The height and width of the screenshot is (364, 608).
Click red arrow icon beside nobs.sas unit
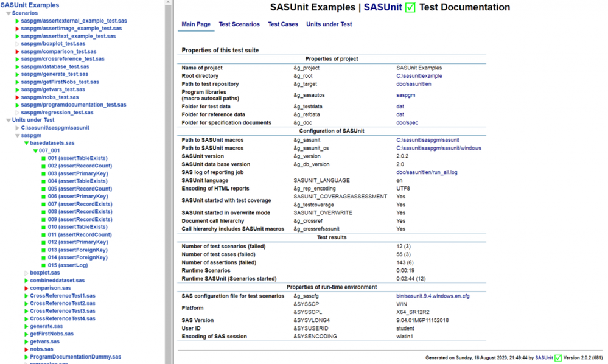coord(26,349)
